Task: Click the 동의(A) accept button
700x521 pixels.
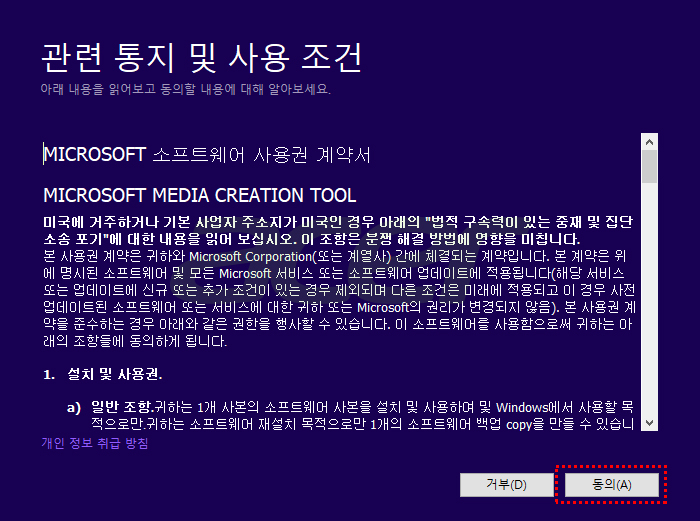Action: coord(612,485)
